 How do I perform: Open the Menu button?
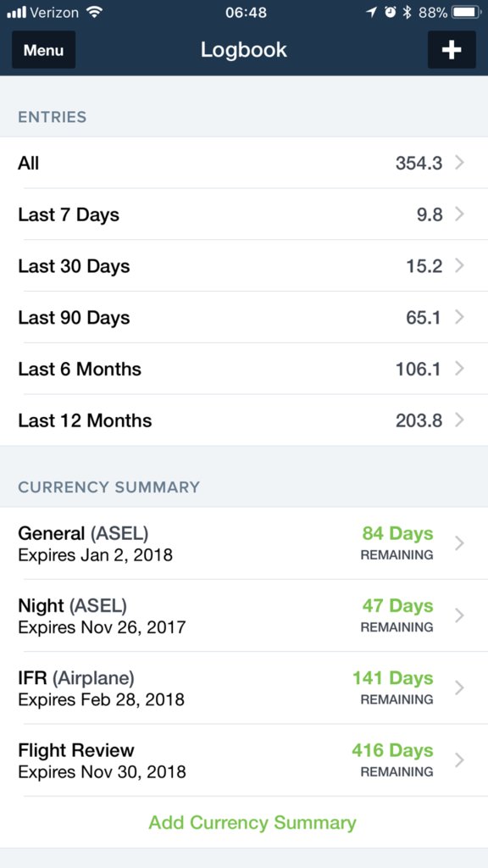[44, 50]
